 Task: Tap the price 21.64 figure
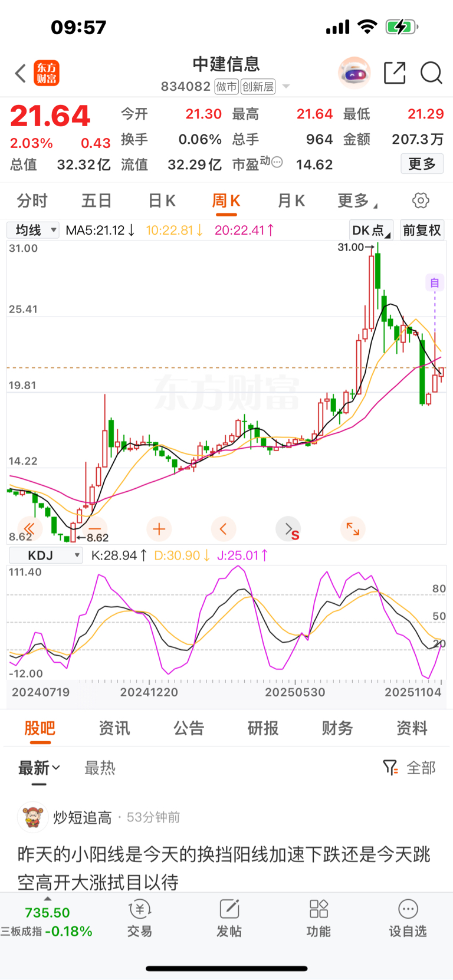[50, 116]
